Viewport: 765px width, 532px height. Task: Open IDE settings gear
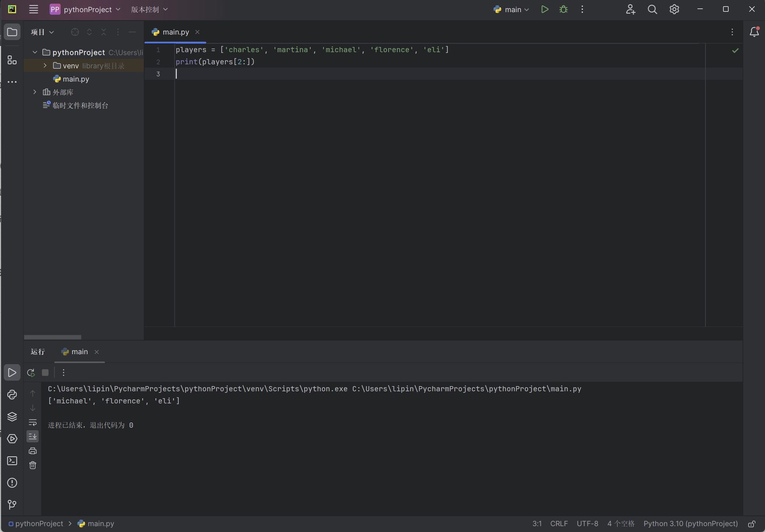674,10
